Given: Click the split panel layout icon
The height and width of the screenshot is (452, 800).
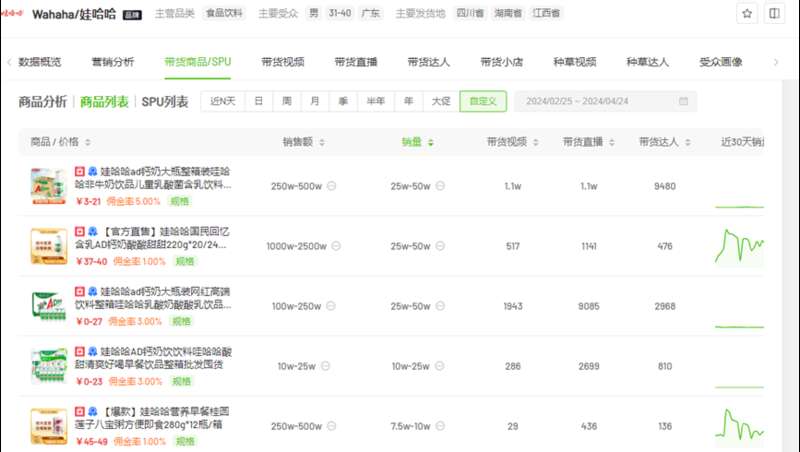Looking at the screenshot, I should (x=774, y=14).
